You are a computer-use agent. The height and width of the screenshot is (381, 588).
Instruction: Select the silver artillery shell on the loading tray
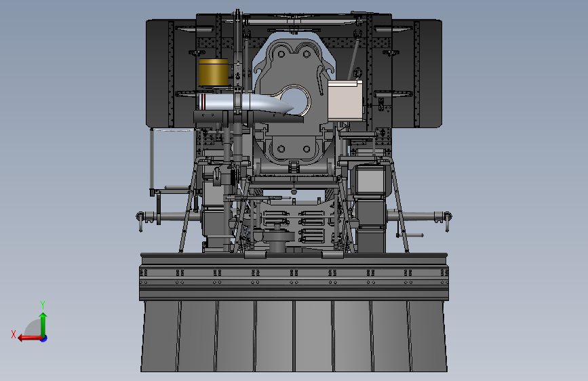[x=246, y=102]
